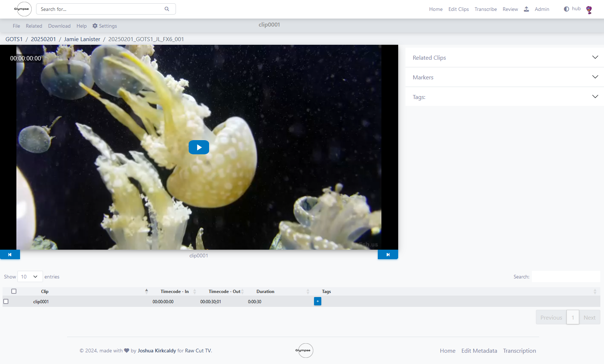Skip to next clip button
The height and width of the screenshot is (364, 604).
388,255
